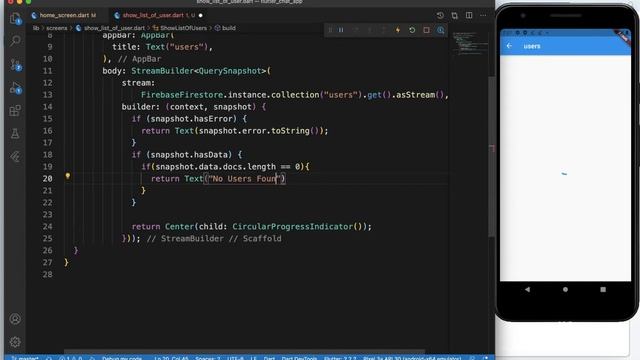Trigger Flutter hot reload lightning icon
The image size is (640, 360).
click(x=398, y=30)
